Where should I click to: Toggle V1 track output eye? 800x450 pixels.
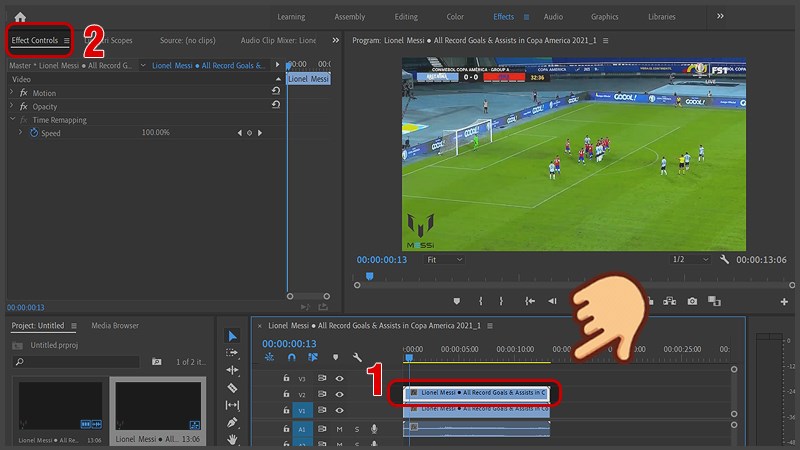339,410
